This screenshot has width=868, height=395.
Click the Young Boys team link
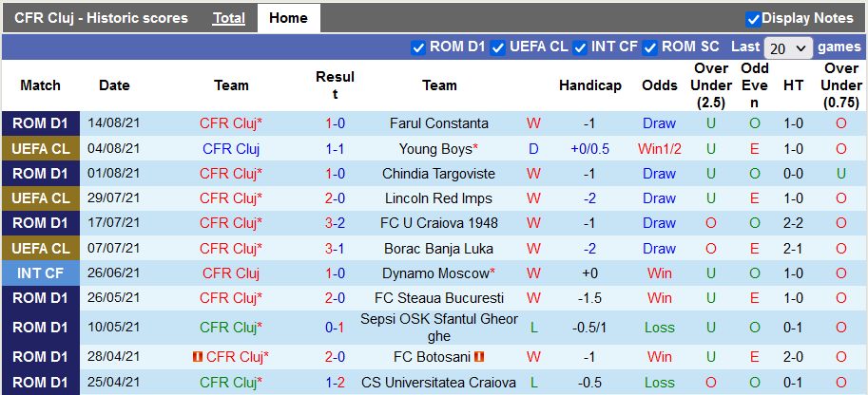(437, 149)
